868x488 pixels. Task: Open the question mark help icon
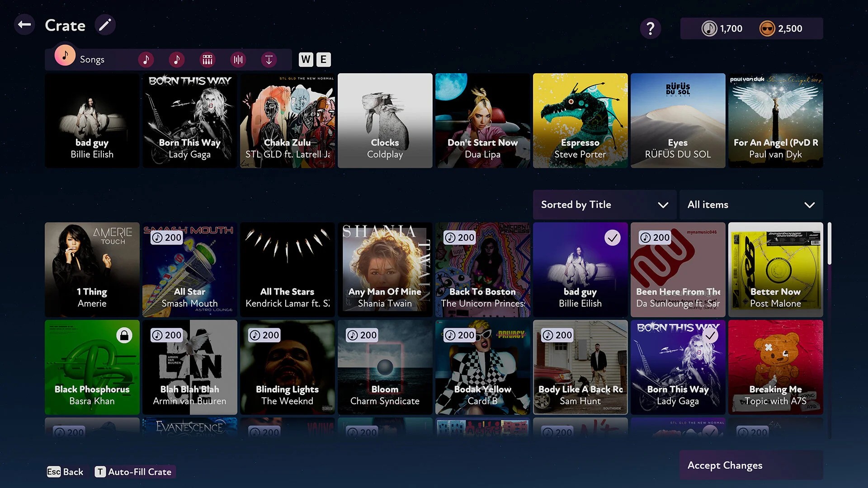click(650, 28)
